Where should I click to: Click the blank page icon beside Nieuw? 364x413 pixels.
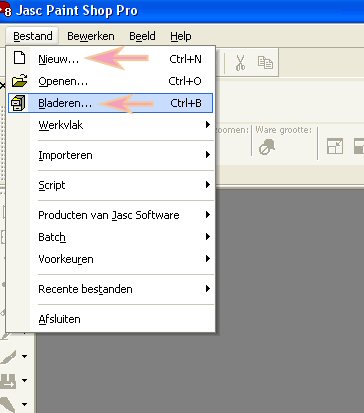pyautogui.click(x=19, y=58)
